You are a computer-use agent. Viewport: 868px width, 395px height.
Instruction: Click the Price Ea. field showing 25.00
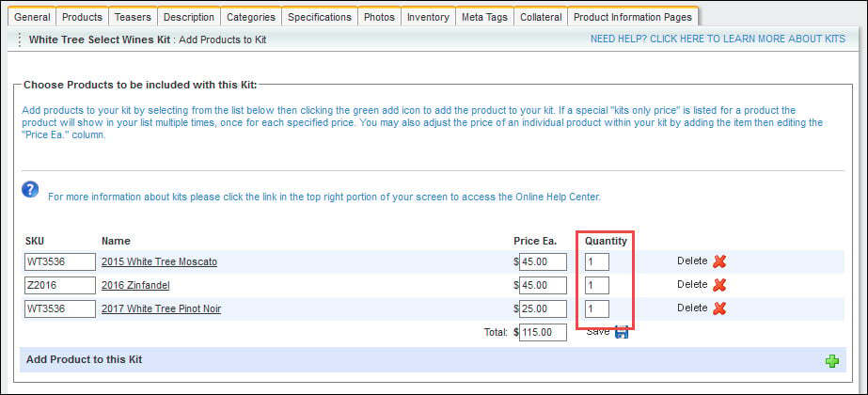543,308
